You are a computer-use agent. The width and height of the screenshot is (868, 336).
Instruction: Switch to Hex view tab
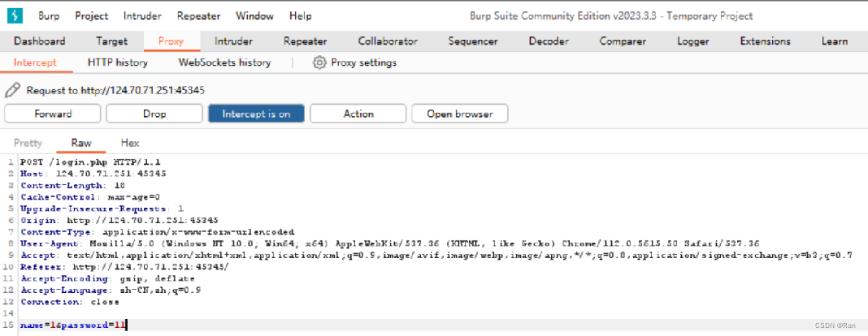130,143
